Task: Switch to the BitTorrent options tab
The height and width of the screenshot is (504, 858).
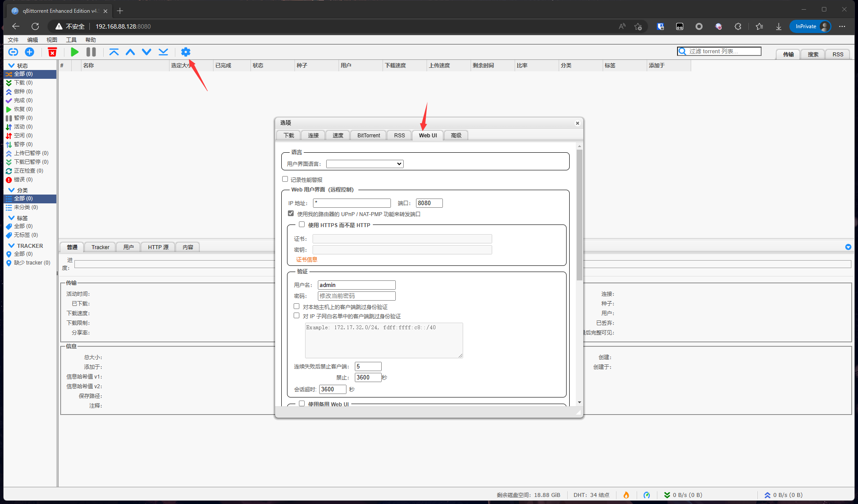Action: (368, 135)
